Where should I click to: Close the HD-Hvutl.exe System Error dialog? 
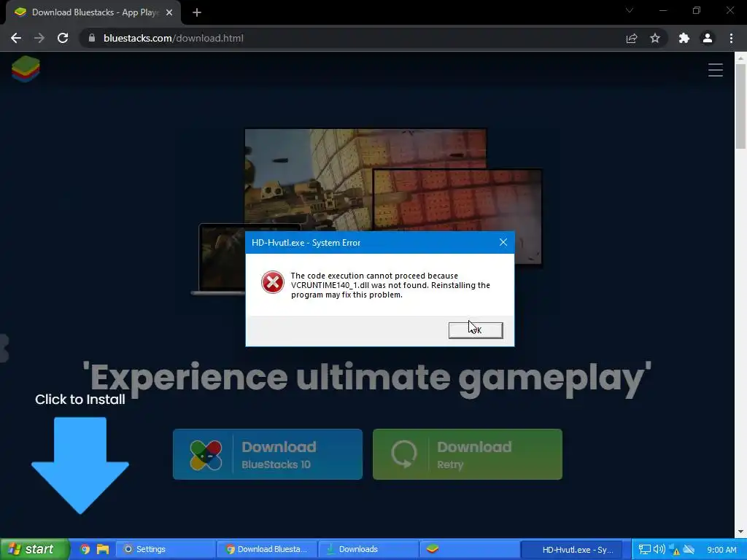503,242
